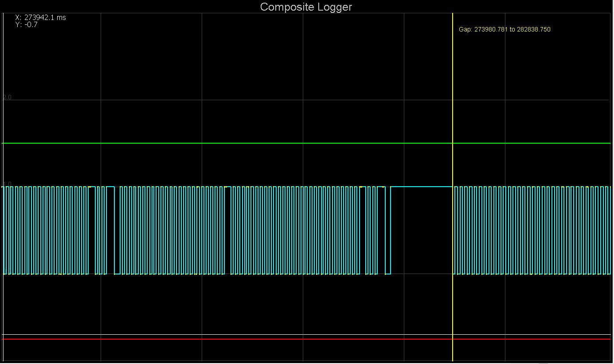Select the "Gap: 273980.781 to 282838.750" label
This screenshot has width=614, height=364.
point(504,30)
